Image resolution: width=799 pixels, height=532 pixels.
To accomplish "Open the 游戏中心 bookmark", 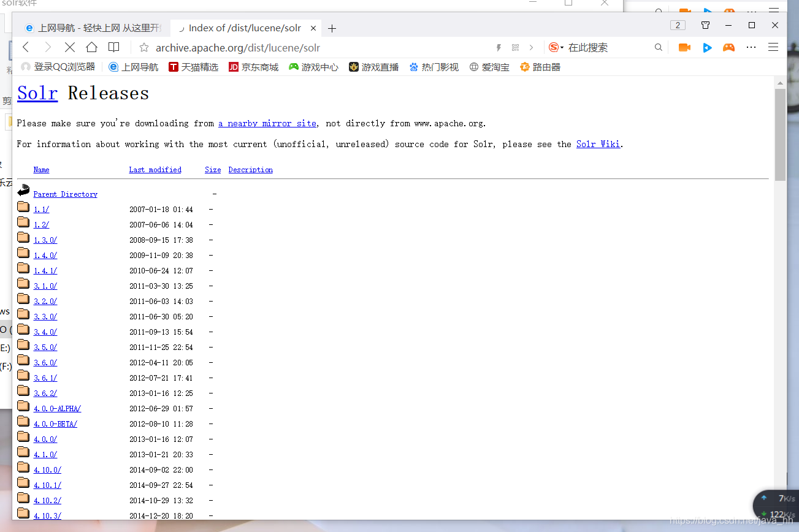I will click(x=313, y=67).
